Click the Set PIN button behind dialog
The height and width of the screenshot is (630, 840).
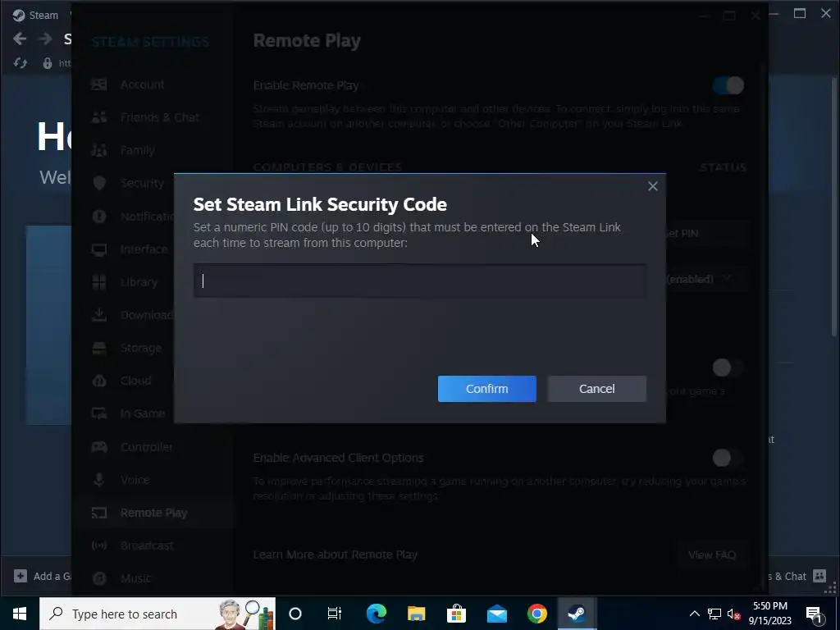[706, 233]
